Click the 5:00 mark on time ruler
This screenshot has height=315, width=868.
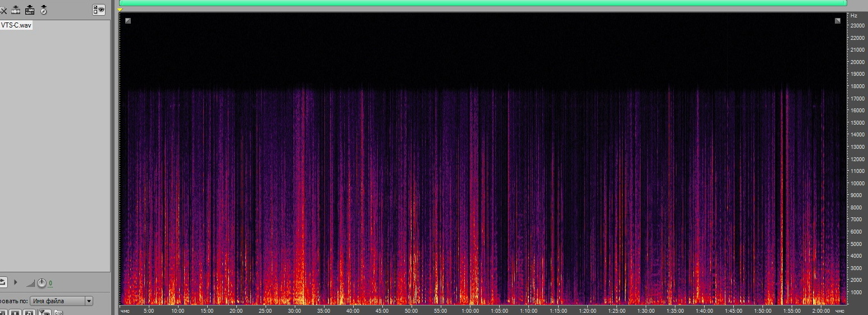coord(148,311)
